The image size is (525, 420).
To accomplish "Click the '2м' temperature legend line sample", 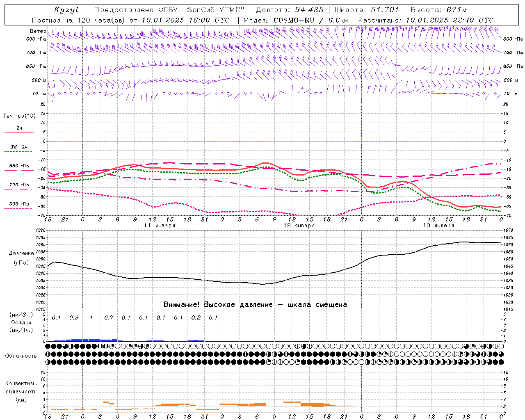I will click(x=19, y=132).
